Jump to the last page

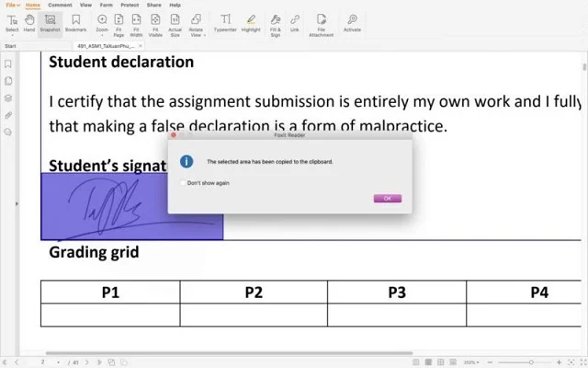(x=99, y=362)
